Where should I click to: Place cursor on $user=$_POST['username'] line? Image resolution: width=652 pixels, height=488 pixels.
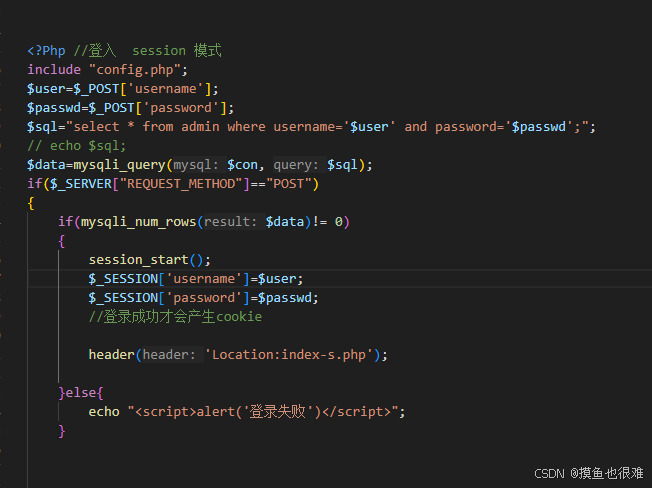(x=123, y=89)
